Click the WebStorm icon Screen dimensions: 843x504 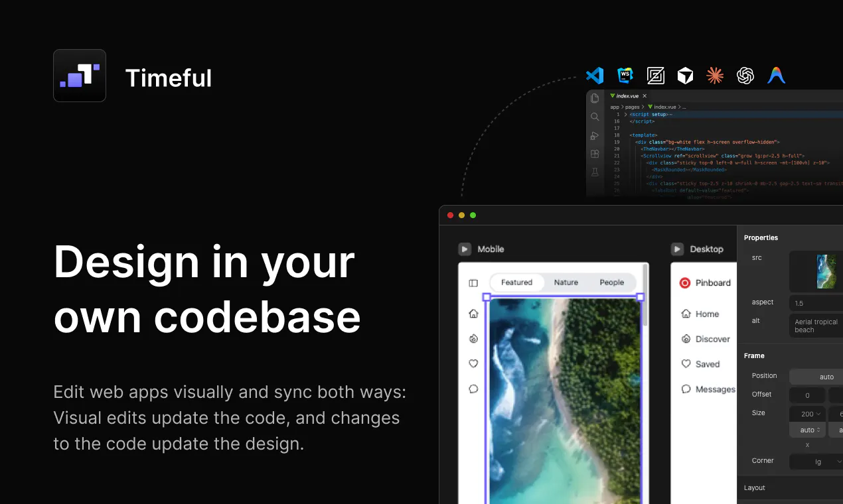pyautogui.click(x=625, y=76)
